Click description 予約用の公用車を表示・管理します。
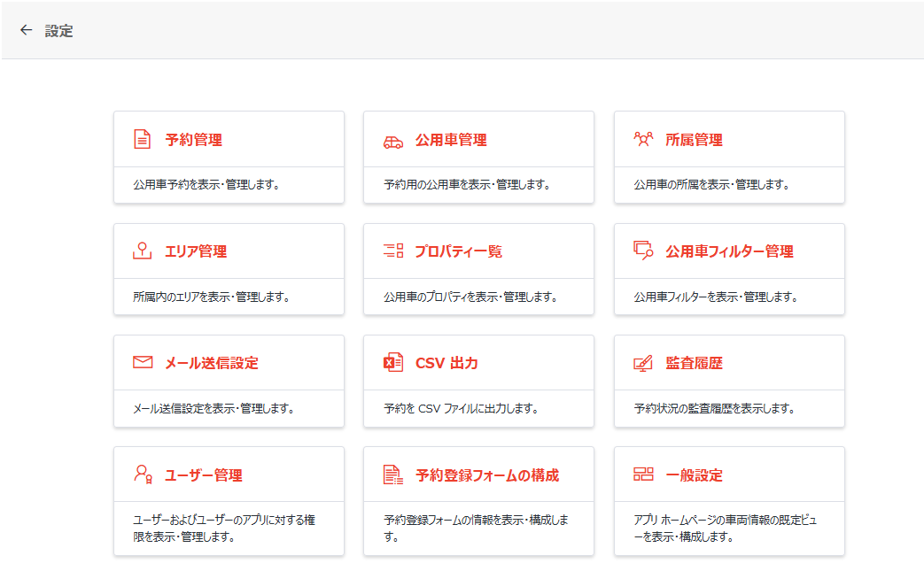This screenshot has height=571, width=924. [467, 185]
